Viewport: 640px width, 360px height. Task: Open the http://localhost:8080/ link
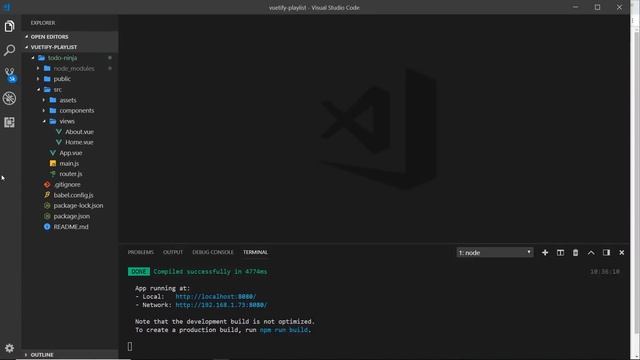(x=216, y=296)
